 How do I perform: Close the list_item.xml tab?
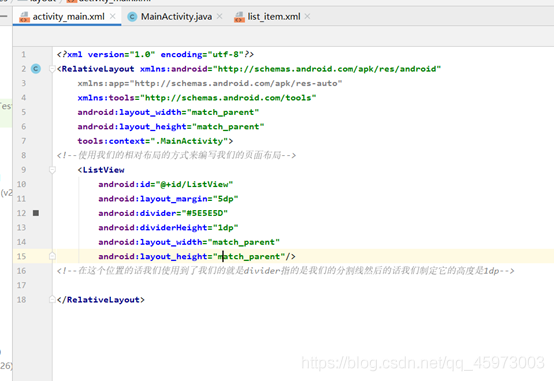pos(307,16)
